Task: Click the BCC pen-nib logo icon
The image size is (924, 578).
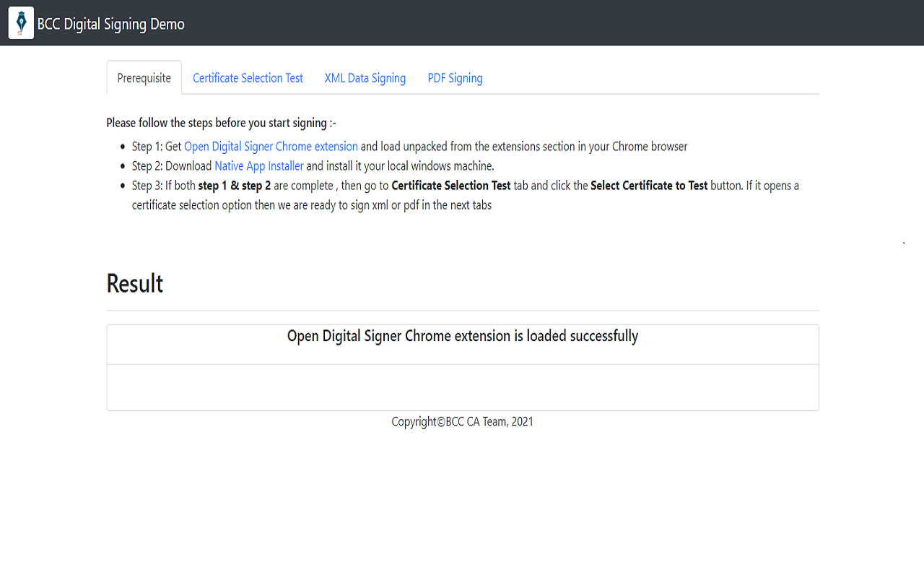Action: (21, 23)
